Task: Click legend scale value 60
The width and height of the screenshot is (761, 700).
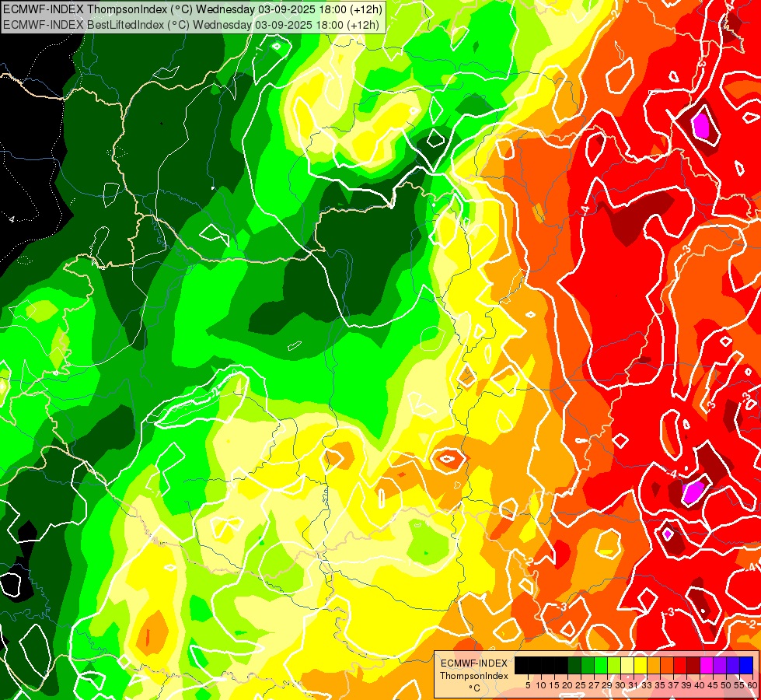Action: (752, 685)
